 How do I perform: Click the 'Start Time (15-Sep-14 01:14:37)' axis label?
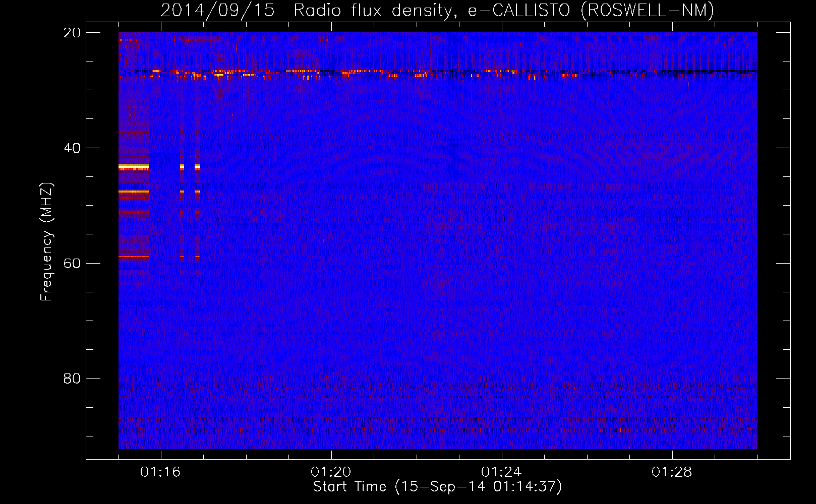click(x=437, y=487)
